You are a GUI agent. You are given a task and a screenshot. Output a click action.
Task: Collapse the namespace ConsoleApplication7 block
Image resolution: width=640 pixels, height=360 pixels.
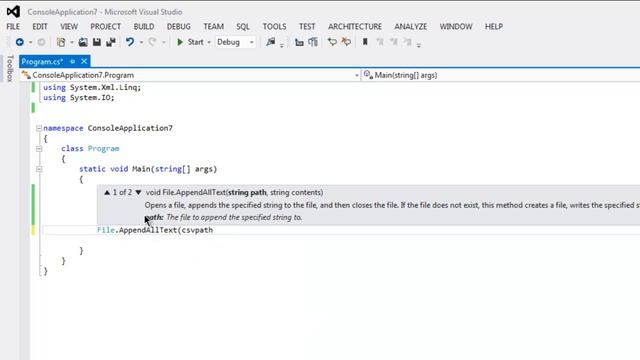click(39, 128)
